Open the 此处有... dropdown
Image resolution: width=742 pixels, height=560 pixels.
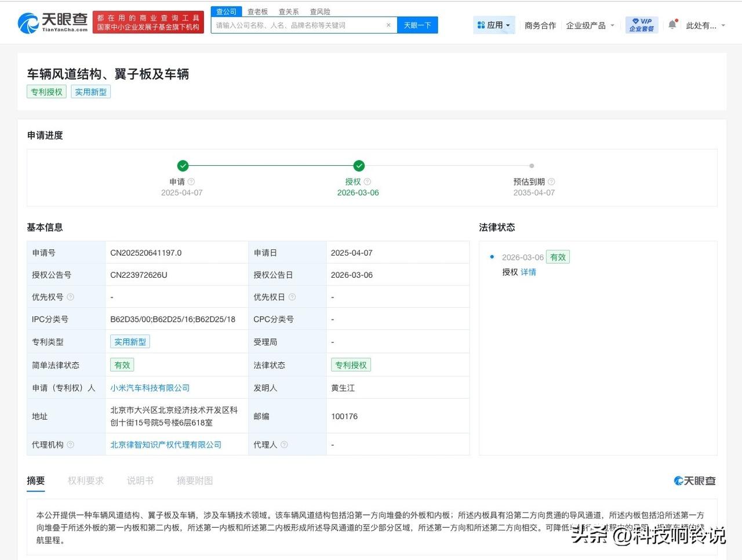click(x=706, y=25)
